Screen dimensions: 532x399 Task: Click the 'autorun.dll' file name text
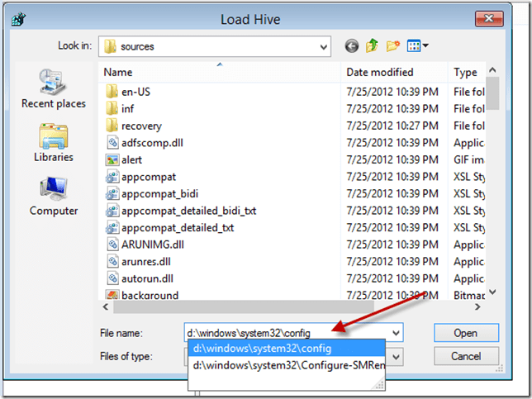[x=147, y=278]
